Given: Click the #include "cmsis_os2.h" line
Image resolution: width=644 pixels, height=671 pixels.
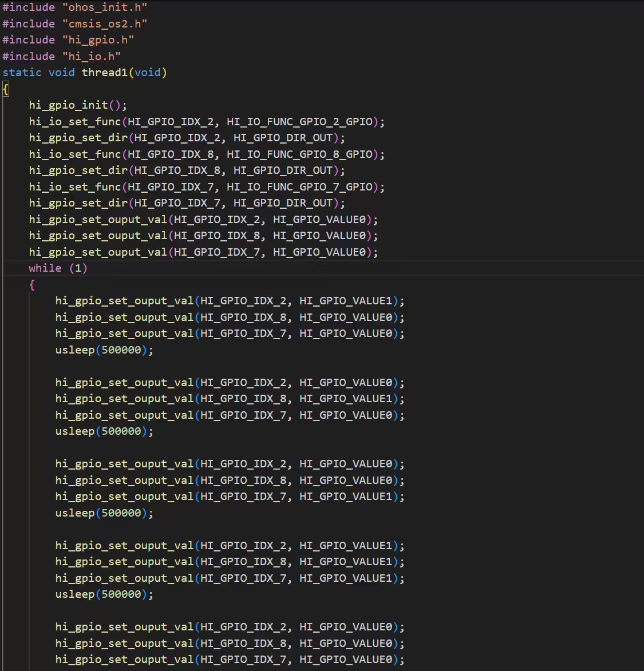Looking at the screenshot, I should click(74, 23).
